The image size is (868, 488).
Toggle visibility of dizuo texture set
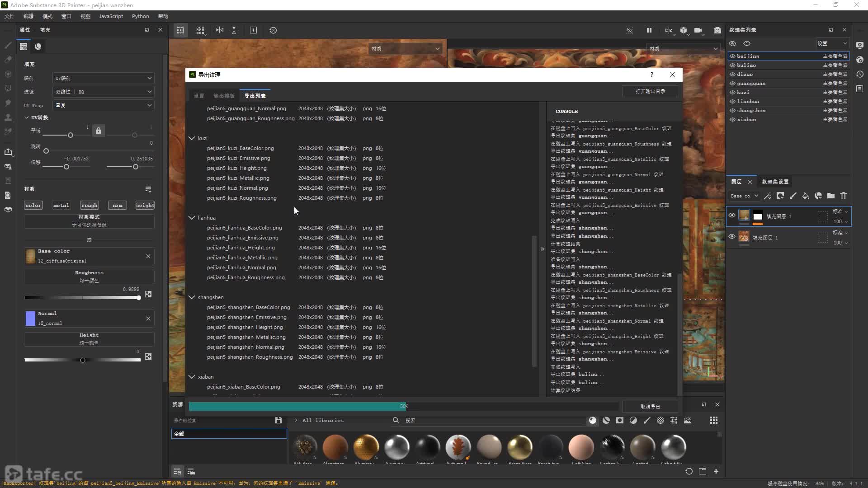(x=732, y=74)
